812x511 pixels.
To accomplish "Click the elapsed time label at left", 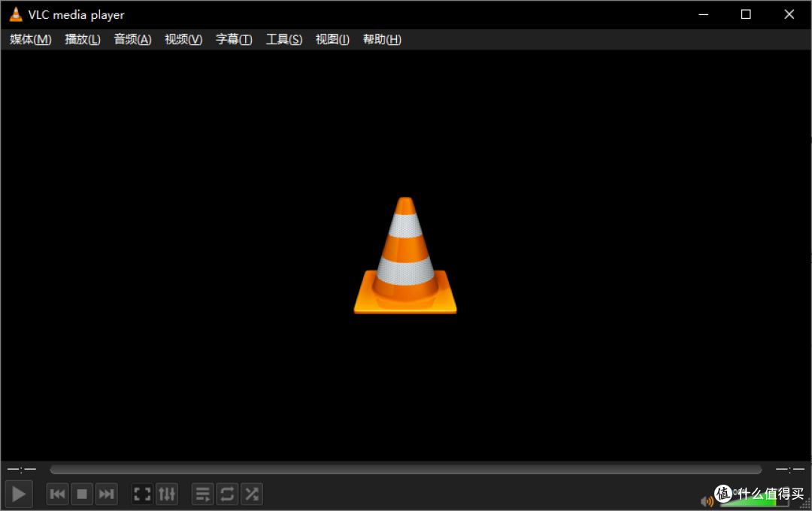I will tap(22, 470).
